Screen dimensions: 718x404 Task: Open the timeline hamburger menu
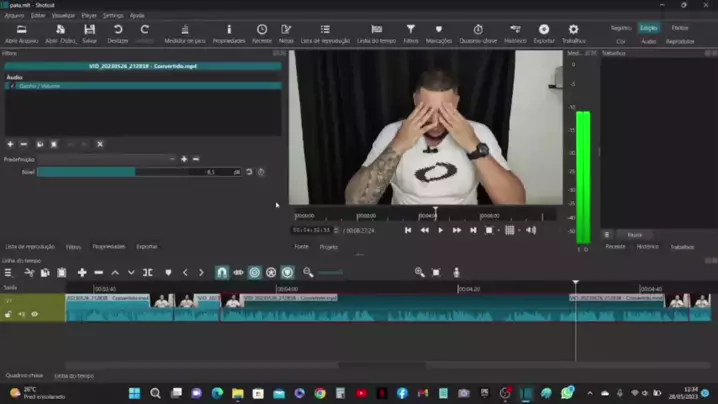[x=9, y=272]
